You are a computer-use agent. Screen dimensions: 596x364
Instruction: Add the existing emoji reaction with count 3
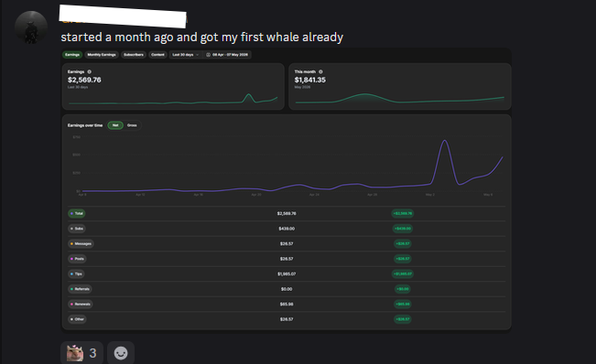coord(81,353)
